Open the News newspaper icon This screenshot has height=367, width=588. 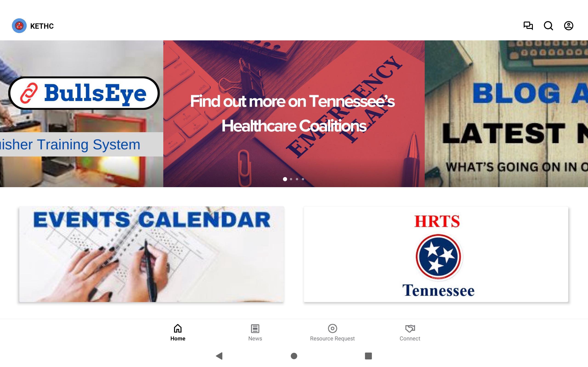pos(255,328)
